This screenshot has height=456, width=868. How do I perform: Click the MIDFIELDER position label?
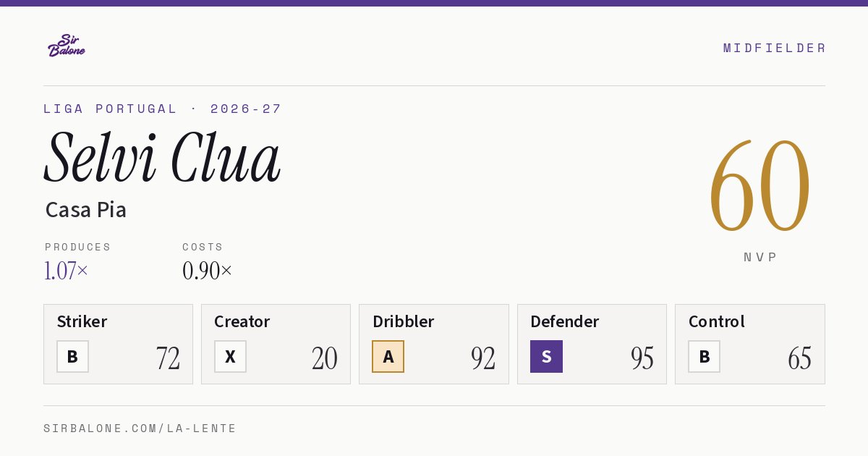click(774, 48)
